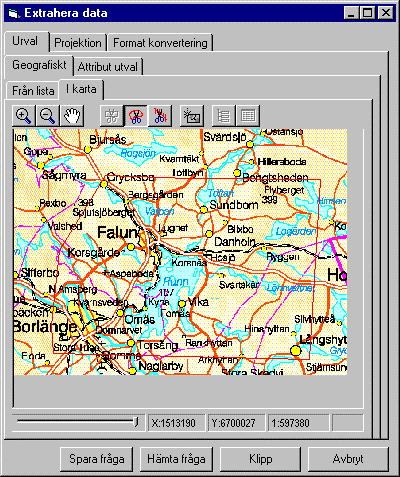Click the Grycksbo place label
Image resolution: width=400 pixels, height=477 pixels.
click(130, 177)
